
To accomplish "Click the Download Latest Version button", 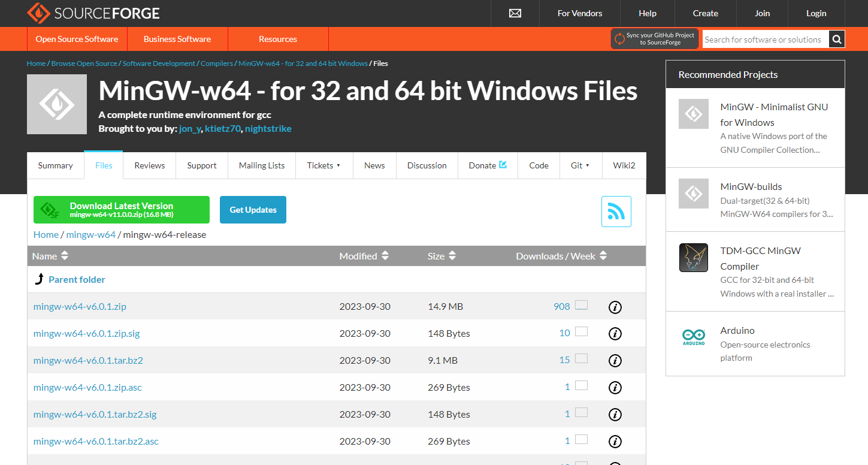I will [121, 210].
